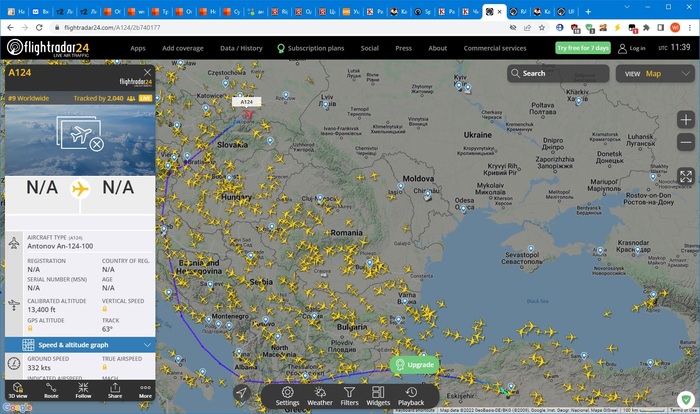
Task: Open the About menu
Action: [438, 48]
